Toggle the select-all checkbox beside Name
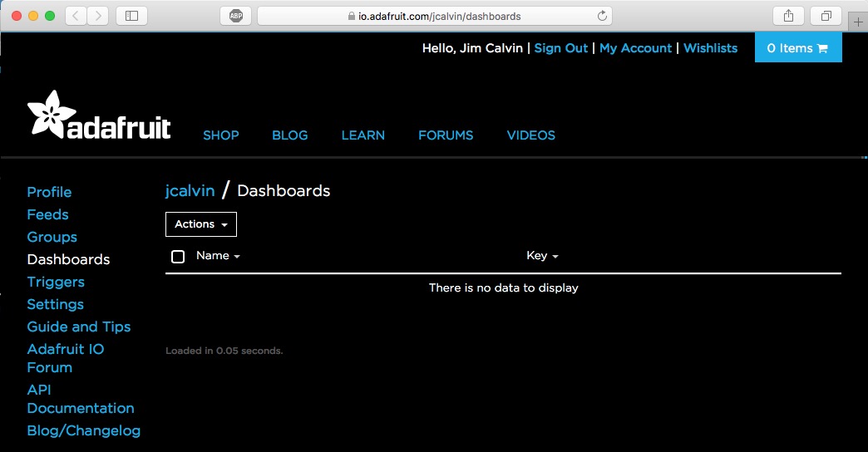This screenshot has height=452, width=868. click(x=178, y=257)
